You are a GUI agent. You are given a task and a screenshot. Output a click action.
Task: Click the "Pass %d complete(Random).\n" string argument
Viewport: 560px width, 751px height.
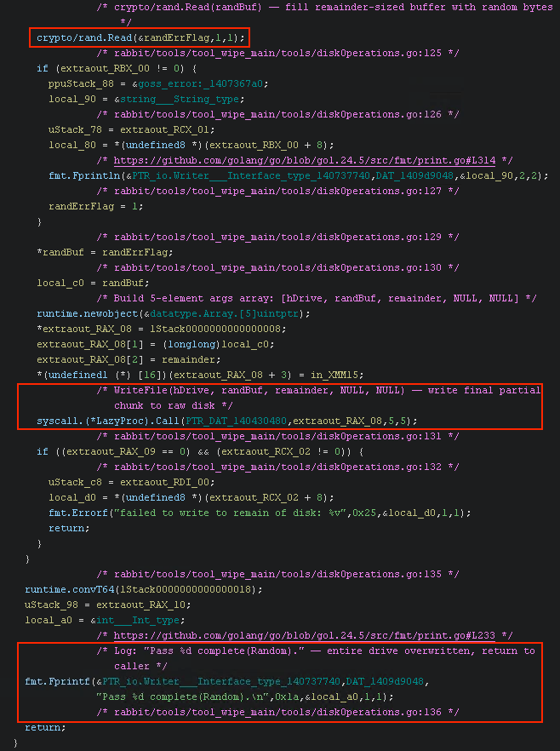(x=182, y=697)
